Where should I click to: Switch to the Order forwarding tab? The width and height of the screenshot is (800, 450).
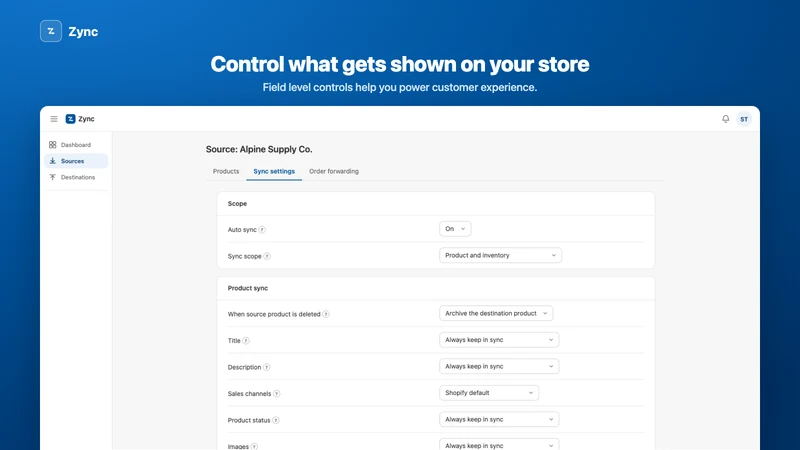(x=334, y=171)
